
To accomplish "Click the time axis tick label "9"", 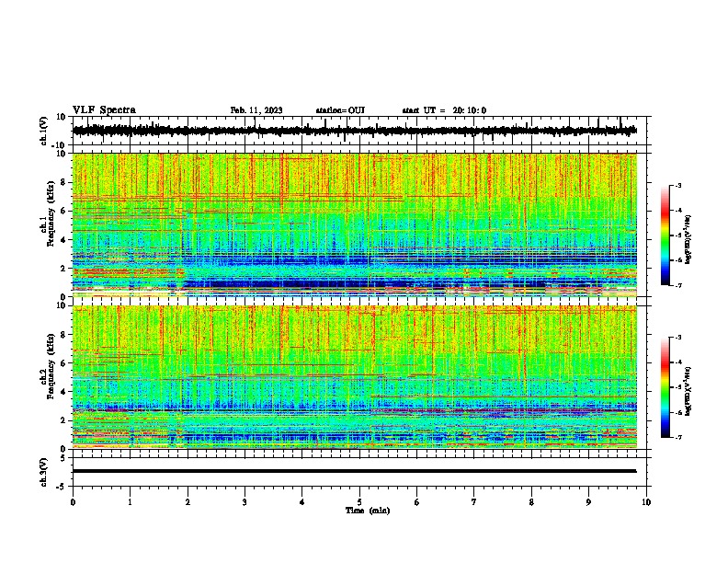I will pyautogui.click(x=588, y=502).
